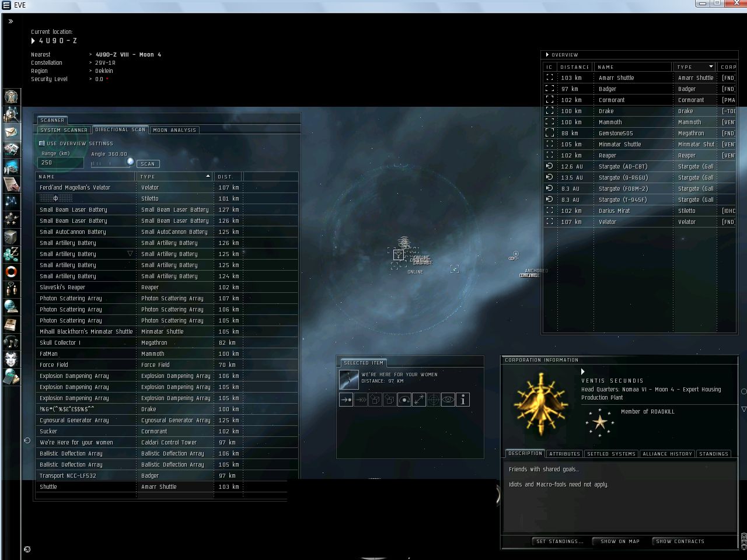747x560 pixels.
Task: Click the Set Standings button
Action: pos(560,541)
